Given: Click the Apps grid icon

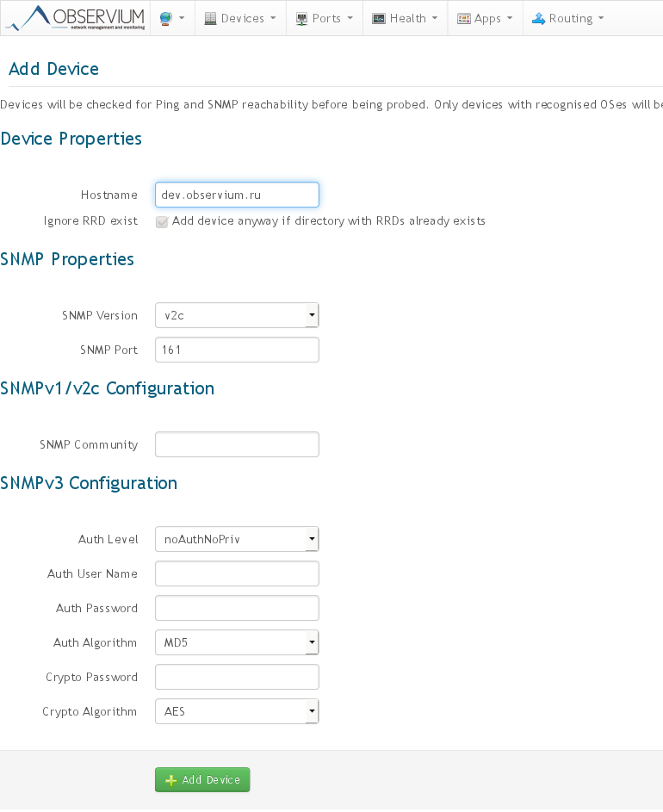Looking at the screenshot, I should click(x=463, y=18).
